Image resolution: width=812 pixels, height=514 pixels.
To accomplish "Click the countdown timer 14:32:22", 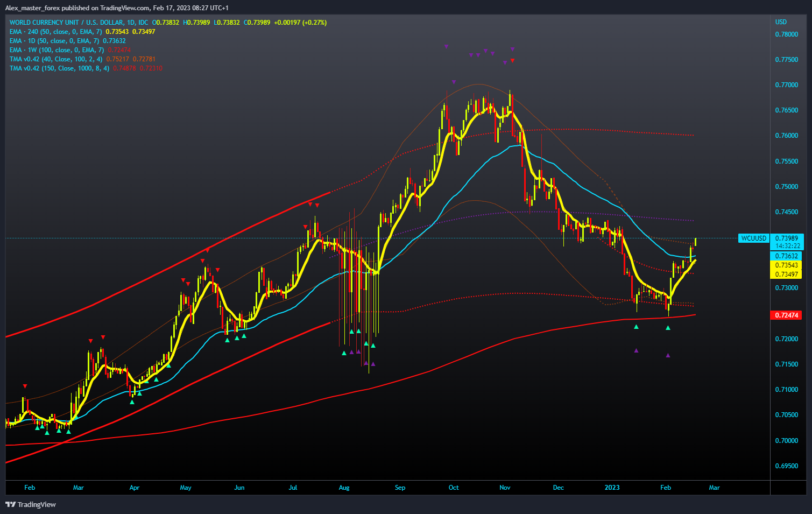I will 788,245.
